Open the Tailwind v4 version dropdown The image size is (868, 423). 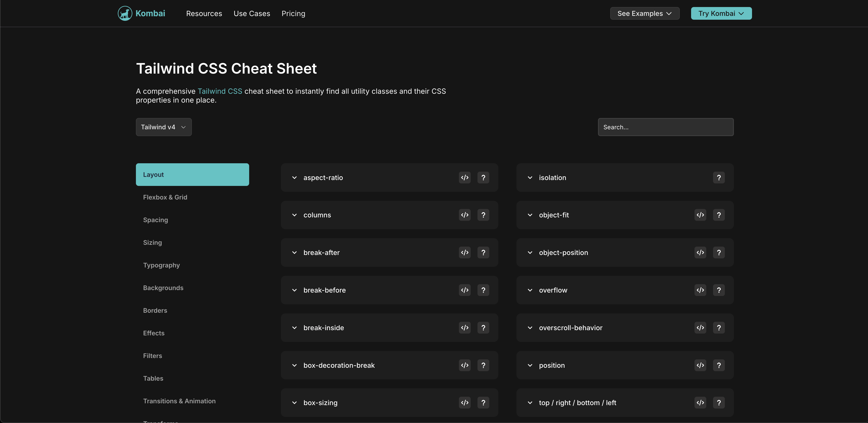(164, 127)
